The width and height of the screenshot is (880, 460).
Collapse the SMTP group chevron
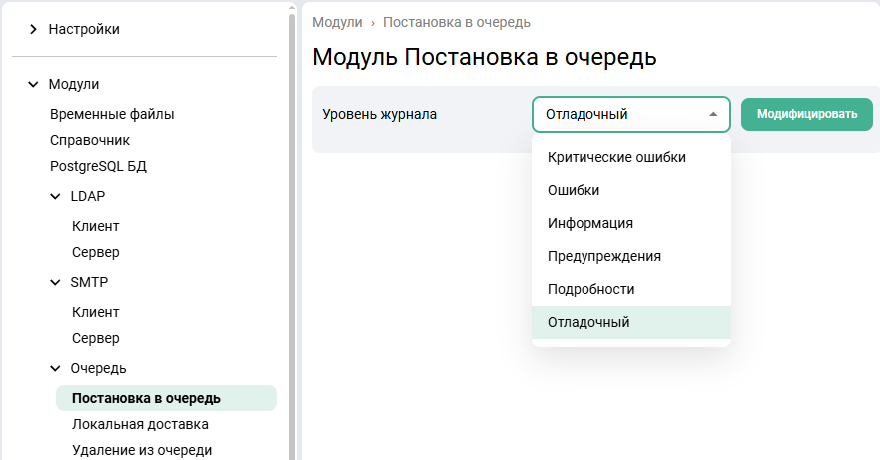tap(55, 282)
